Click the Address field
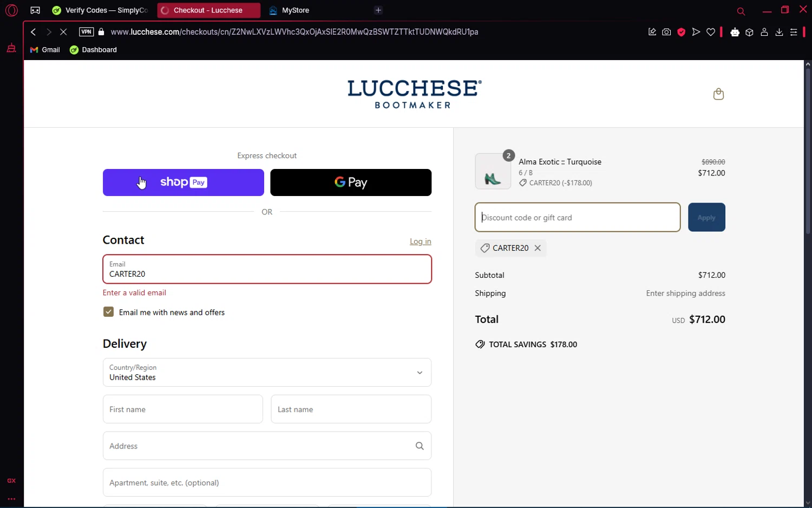 267,446
